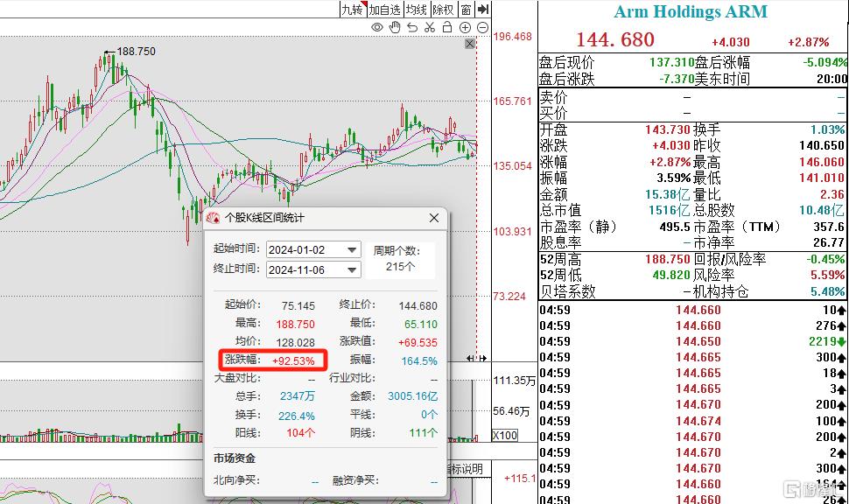Click the 涨跌幅 value +92.53%
849x504 pixels.
pos(293,360)
